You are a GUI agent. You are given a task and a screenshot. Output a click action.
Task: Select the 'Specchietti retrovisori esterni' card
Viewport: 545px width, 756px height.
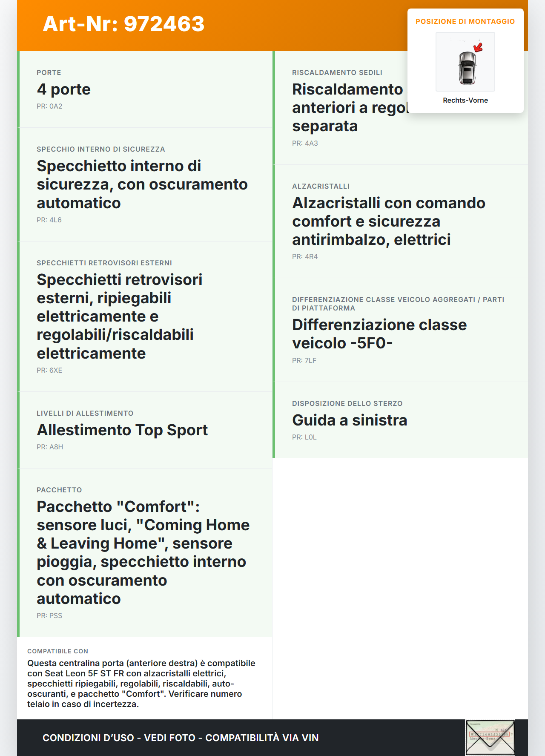pos(145,316)
